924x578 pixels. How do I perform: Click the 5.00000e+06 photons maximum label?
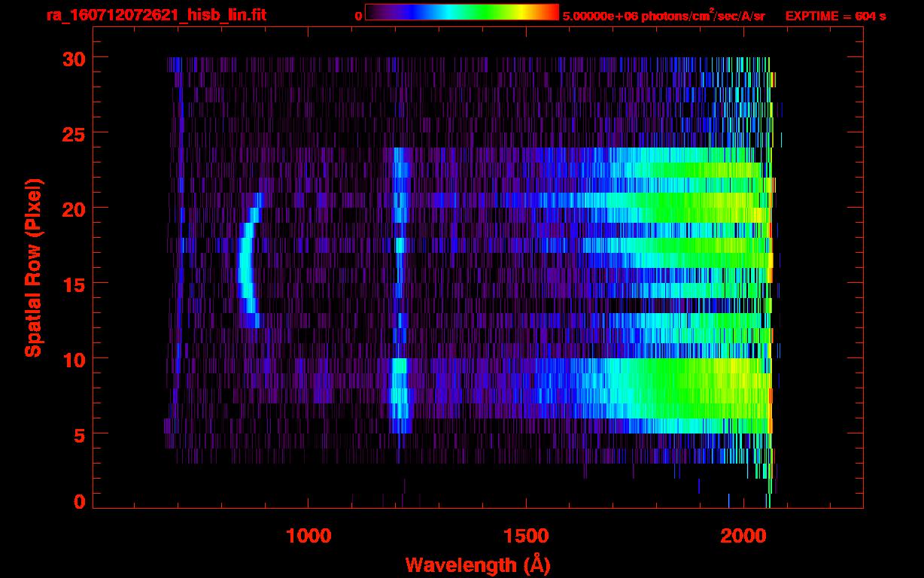(x=664, y=16)
